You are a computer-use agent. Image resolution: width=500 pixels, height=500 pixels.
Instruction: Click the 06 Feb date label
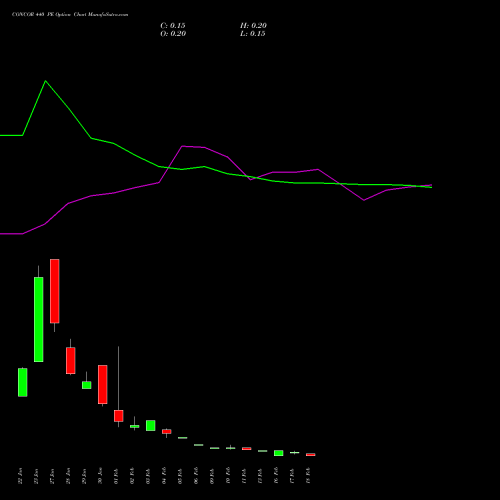coord(196,476)
